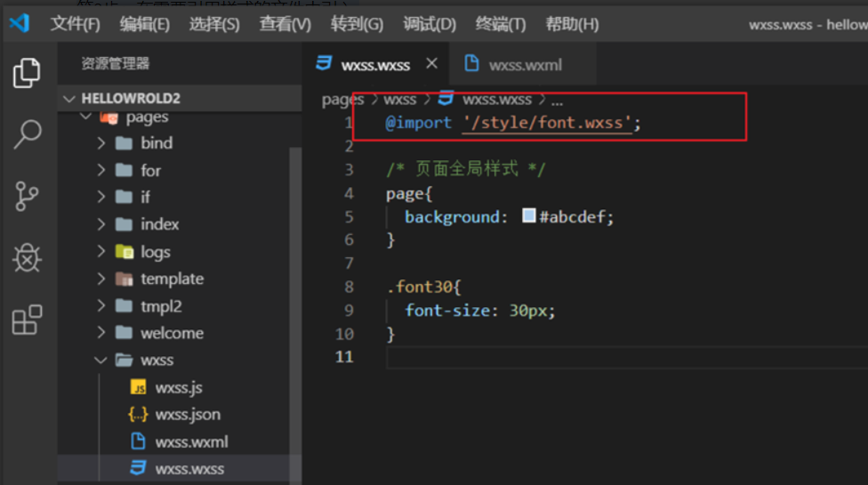Click the wxss breadcrumb segment

[x=400, y=100]
